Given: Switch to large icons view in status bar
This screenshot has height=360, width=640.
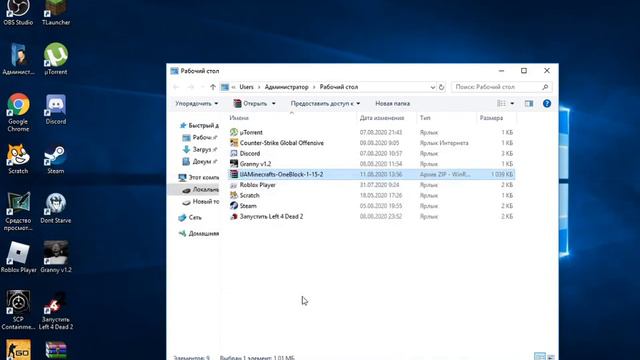Looking at the screenshot, I should pyautogui.click(x=551, y=357).
